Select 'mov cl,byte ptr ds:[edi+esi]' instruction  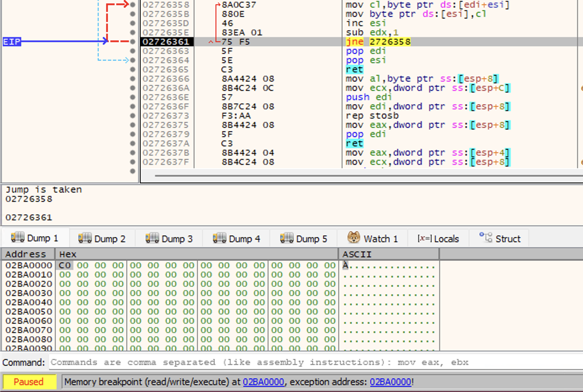(x=428, y=5)
